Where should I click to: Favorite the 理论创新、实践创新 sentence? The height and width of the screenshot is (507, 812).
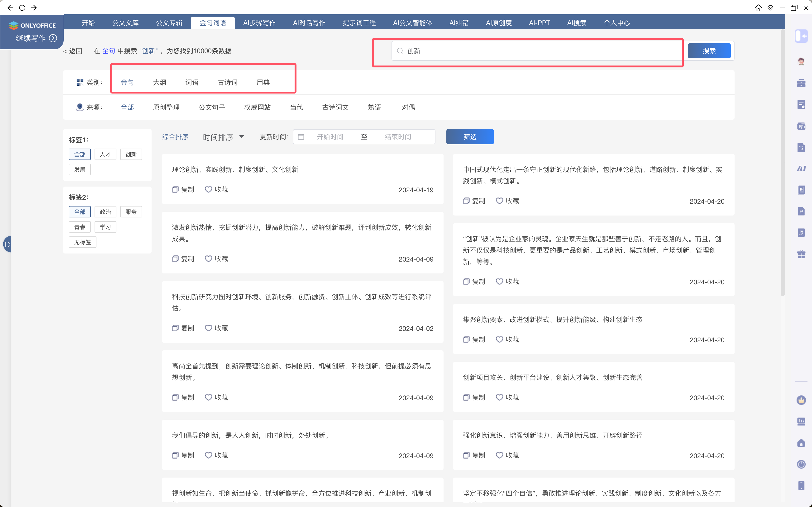click(x=216, y=189)
